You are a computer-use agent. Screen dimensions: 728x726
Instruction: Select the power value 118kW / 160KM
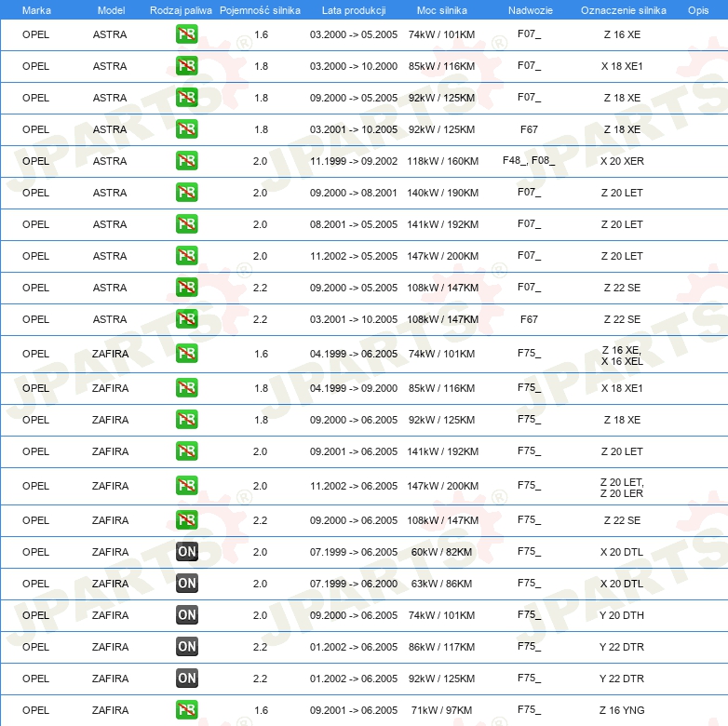pyautogui.click(x=443, y=161)
